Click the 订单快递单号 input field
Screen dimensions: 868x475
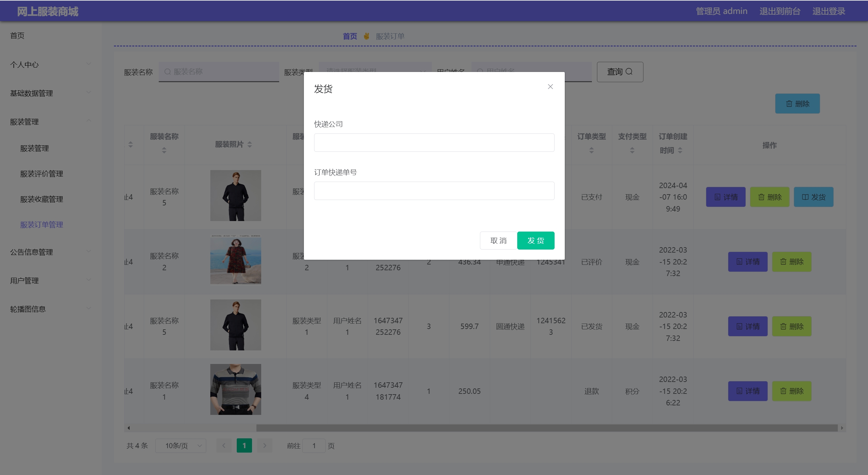434,191
